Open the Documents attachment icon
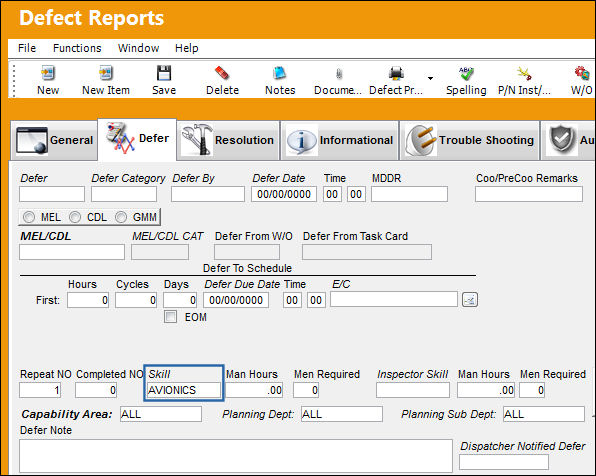Screen dimensions: 596x476 coord(339,73)
